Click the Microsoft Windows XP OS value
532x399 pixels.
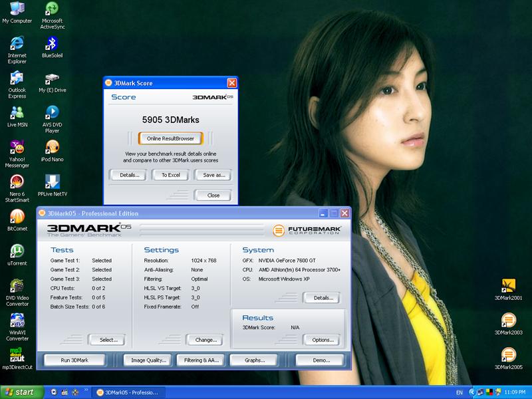pos(284,279)
